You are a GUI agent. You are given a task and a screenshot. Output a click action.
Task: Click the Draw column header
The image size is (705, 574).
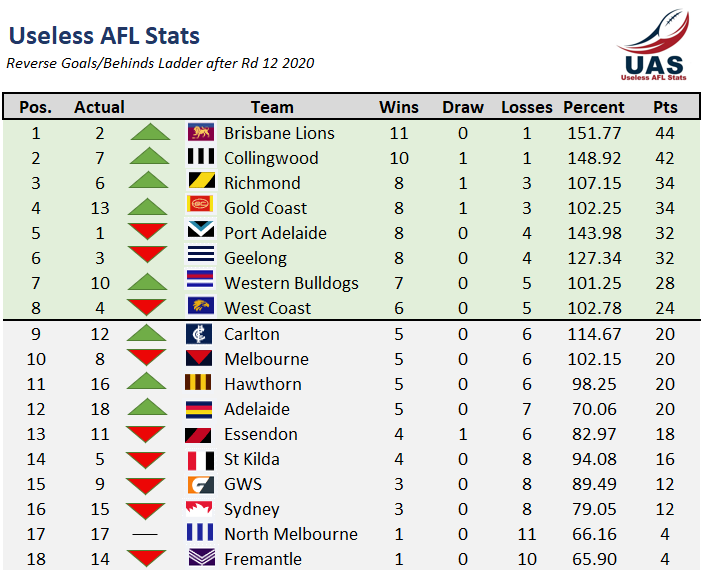point(463,107)
